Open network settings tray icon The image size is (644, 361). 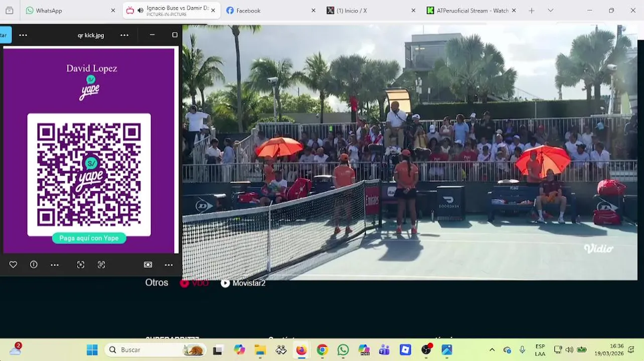click(x=558, y=350)
